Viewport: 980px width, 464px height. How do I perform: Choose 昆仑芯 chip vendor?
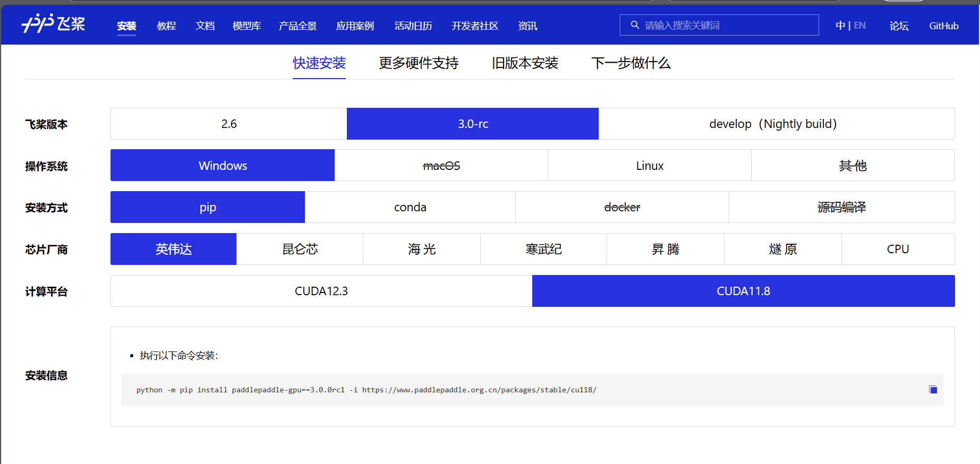click(x=300, y=249)
